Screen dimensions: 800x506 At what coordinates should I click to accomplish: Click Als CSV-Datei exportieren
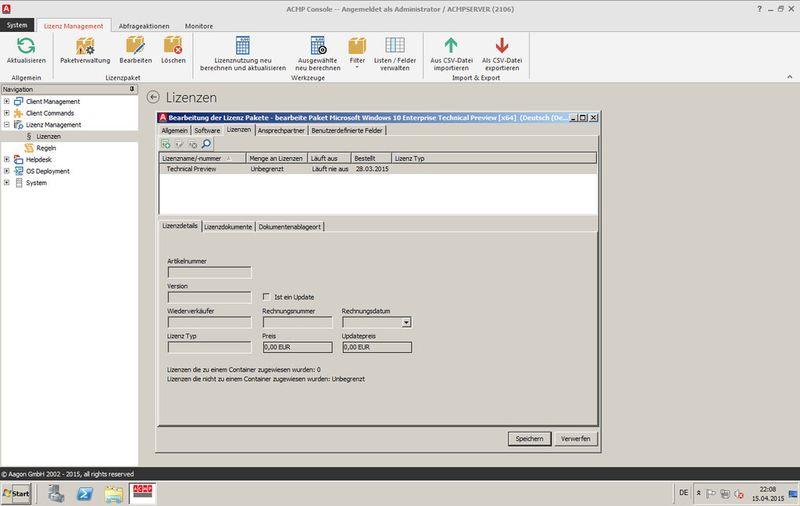click(502, 45)
